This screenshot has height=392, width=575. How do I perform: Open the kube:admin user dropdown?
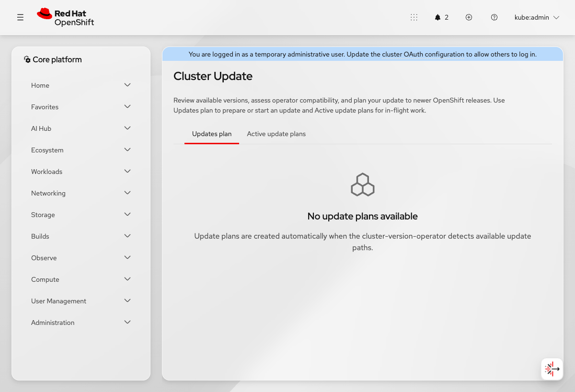pos(537,17)
